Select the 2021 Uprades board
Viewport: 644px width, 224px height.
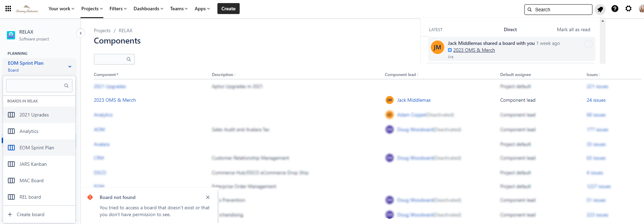(x=39, y=115)
